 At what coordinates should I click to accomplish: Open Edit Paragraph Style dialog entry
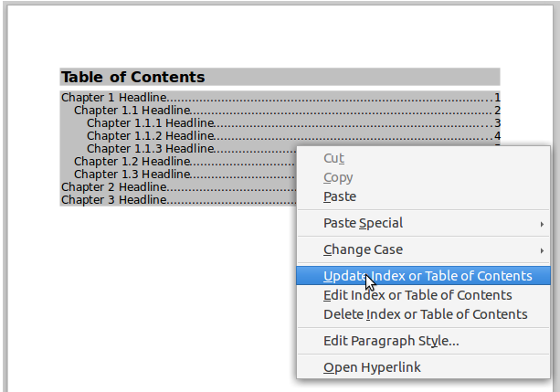pos(391,341)
